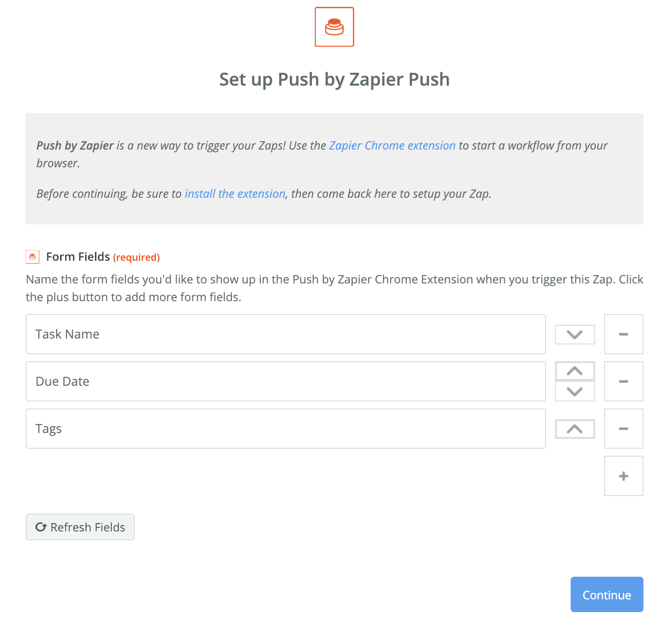This screenshot has width=672, height=620.
Task: Remove the Tags form field
Action: point(623,429)
